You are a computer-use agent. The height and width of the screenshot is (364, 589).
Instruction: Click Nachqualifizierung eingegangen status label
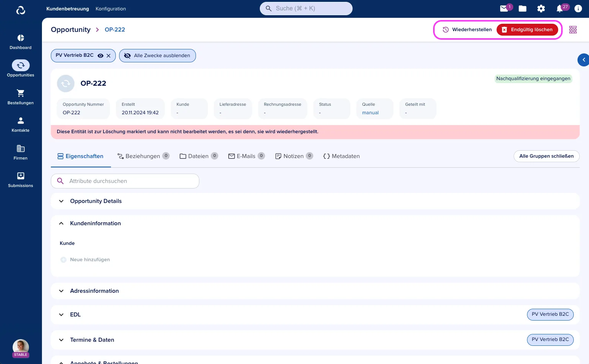(x=533, y=79)
